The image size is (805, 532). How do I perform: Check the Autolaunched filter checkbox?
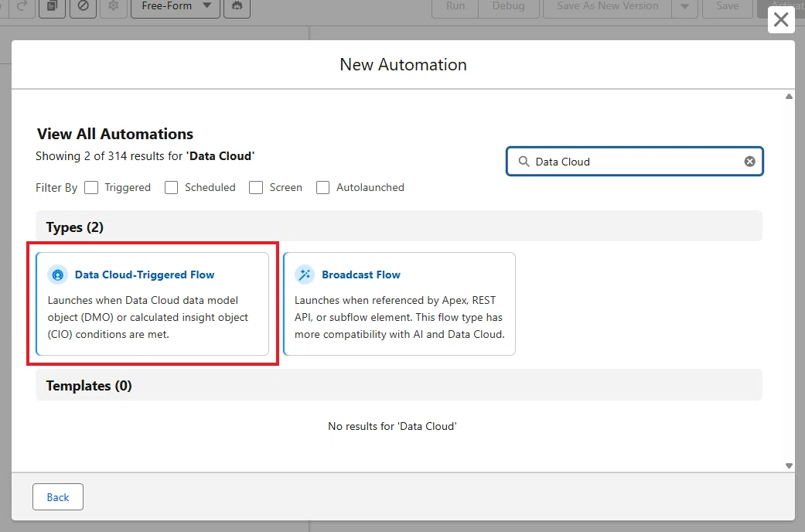tap(323, 187)
